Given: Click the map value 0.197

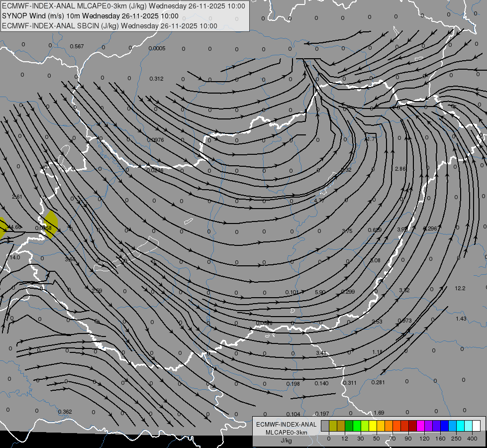Looking at the screenshot, I should pyautogui.click(x=322, y=414).
